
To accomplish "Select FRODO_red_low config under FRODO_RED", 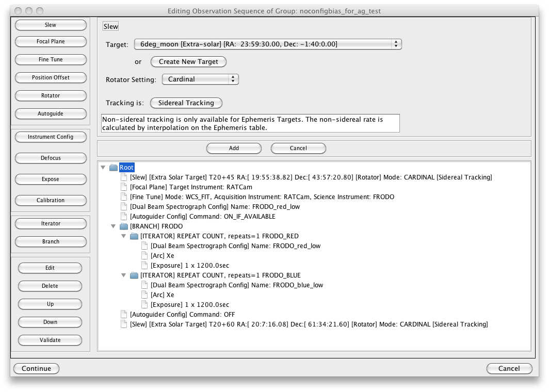I will pyautogui.click(x=236, y=246).
